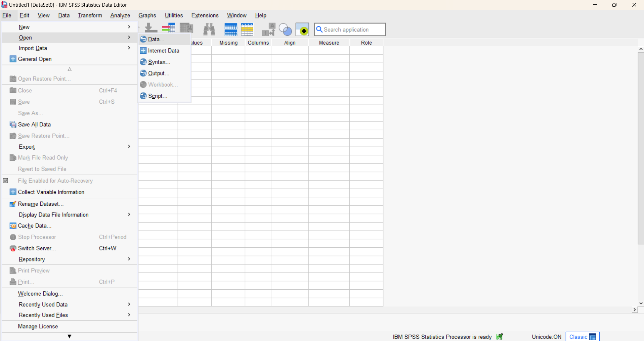Open the Help menu
This screenshot has width=644, height=341.
[x=261, y=15]
